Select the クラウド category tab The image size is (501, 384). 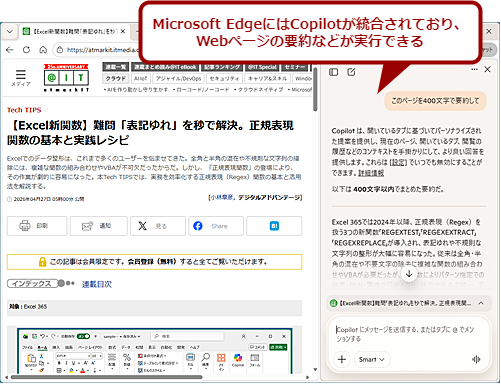(x=115, y=79)
